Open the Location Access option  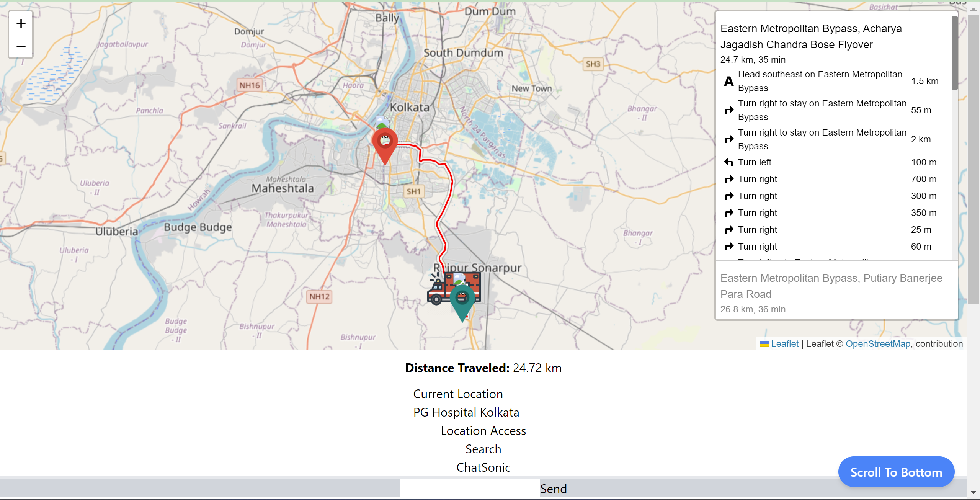(x=483, y=431)
